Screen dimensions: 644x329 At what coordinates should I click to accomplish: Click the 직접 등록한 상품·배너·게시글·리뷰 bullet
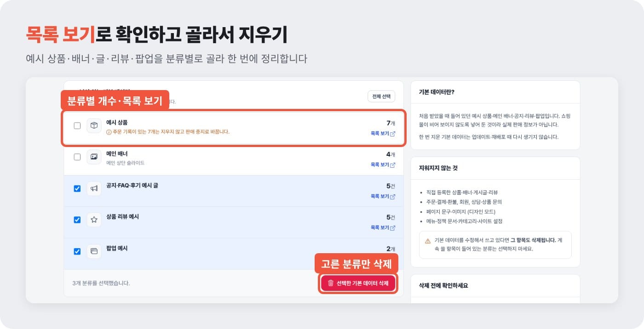pos(462,193)
